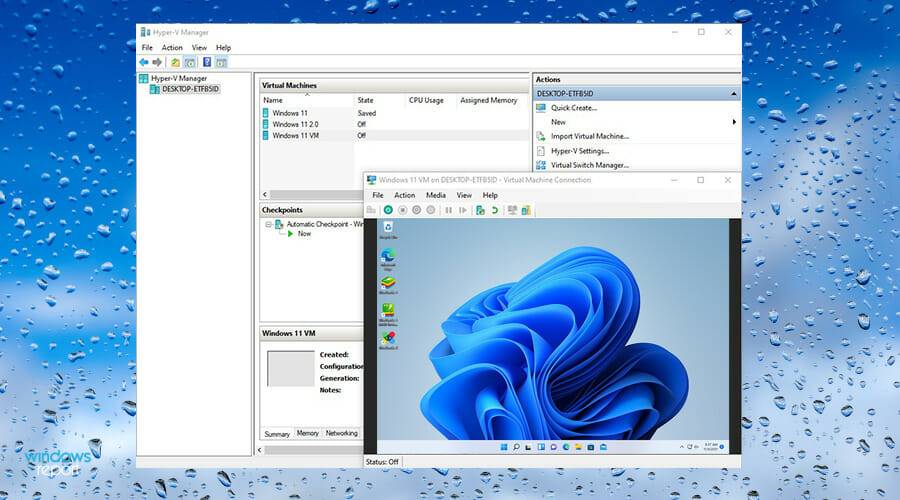Click the Windows Start icon in VM taskbar
The width and height of the screenshot is (900, 500).
point(503,446)
